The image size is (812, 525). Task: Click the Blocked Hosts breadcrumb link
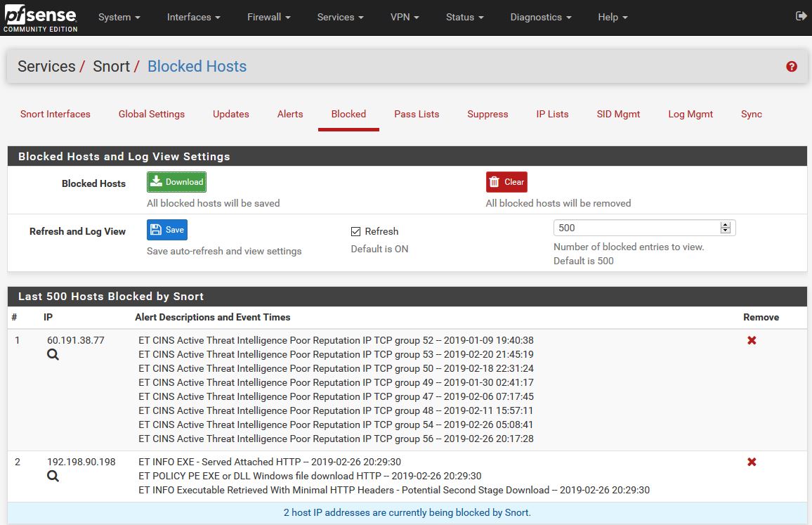click(x=197, y=66)
